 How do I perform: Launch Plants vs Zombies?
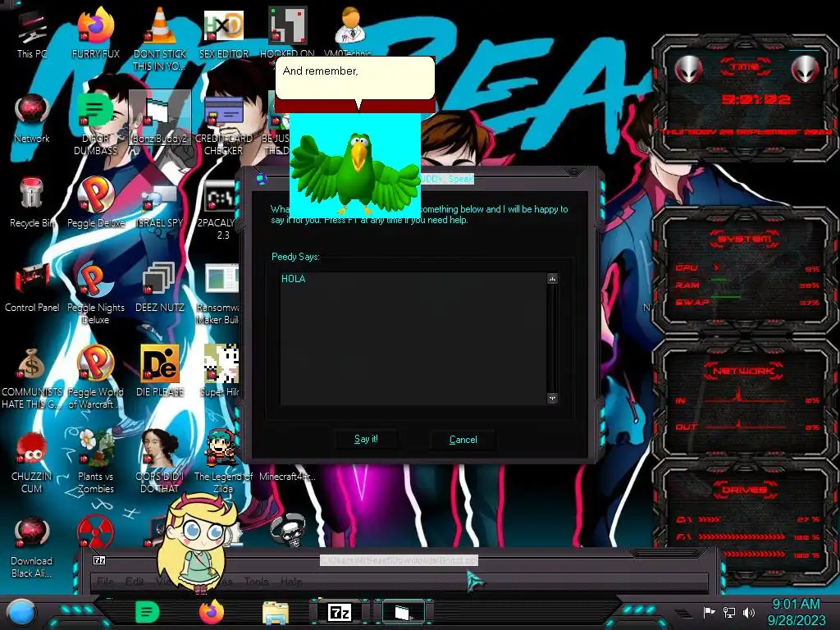96,462
